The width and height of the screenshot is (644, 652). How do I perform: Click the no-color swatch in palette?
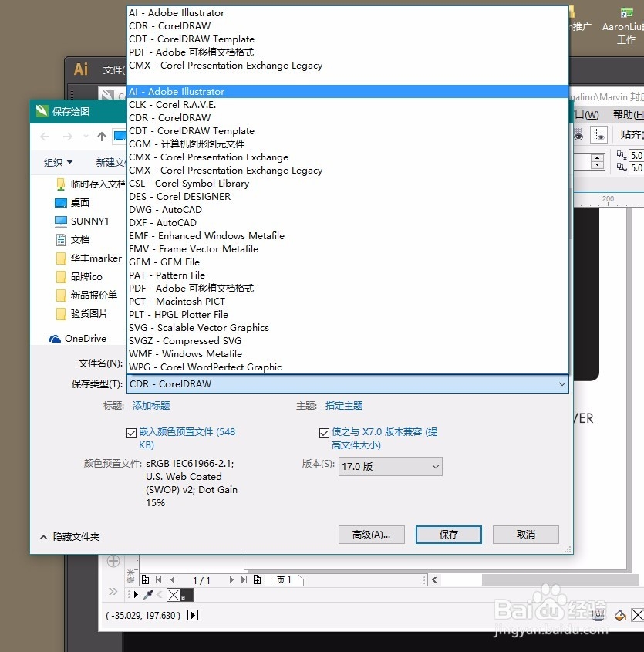point(173,595)
